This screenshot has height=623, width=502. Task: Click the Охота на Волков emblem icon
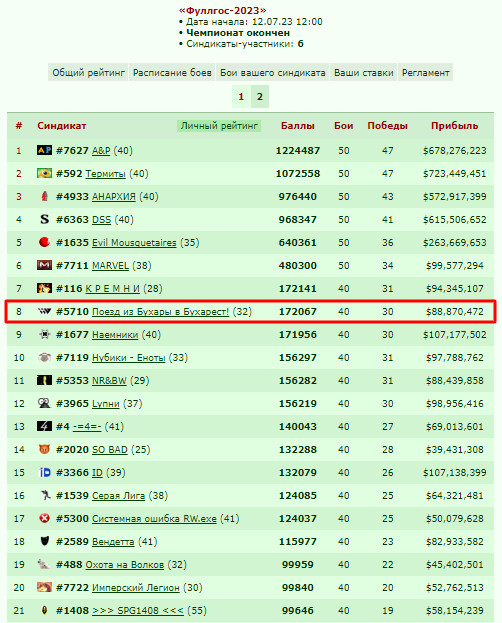point(44,565)
